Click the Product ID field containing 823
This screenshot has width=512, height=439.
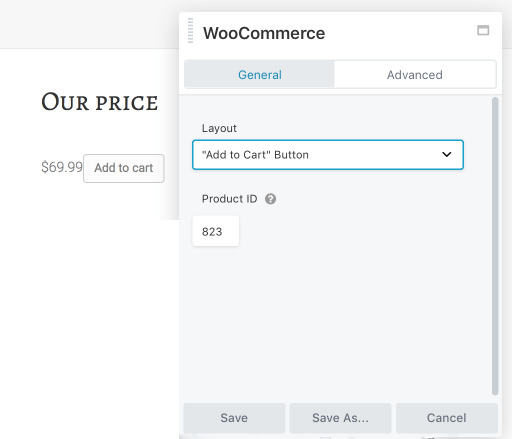216,231
